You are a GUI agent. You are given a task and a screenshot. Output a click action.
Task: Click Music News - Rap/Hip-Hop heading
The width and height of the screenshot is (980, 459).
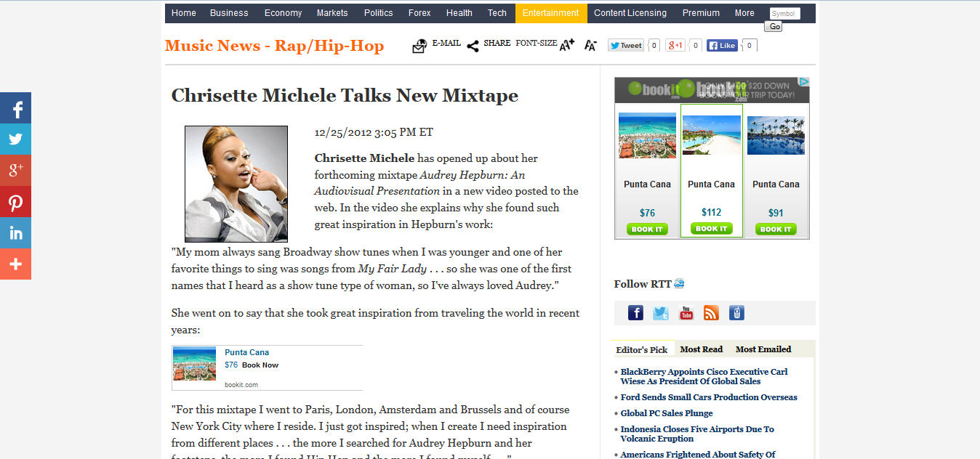point(274,46)
